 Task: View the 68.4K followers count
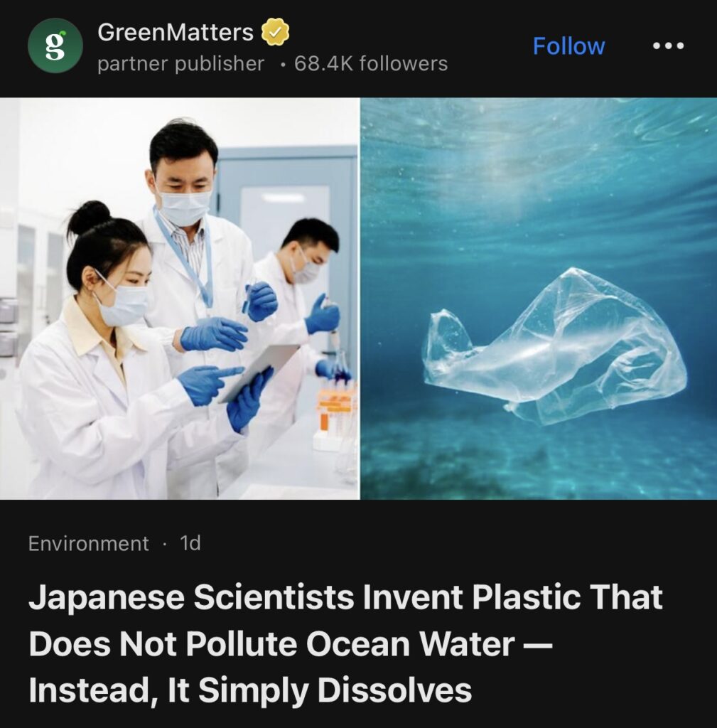pos(371,63)
